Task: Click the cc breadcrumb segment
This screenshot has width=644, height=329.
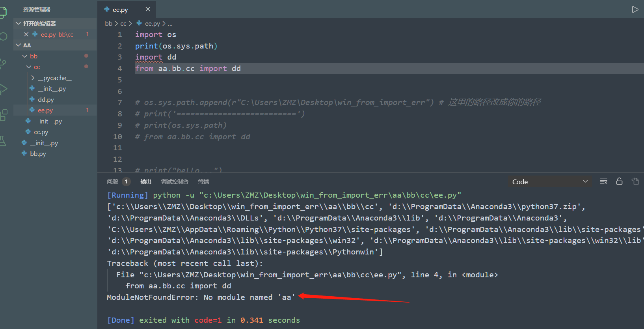Action: [x=123, y=24]
